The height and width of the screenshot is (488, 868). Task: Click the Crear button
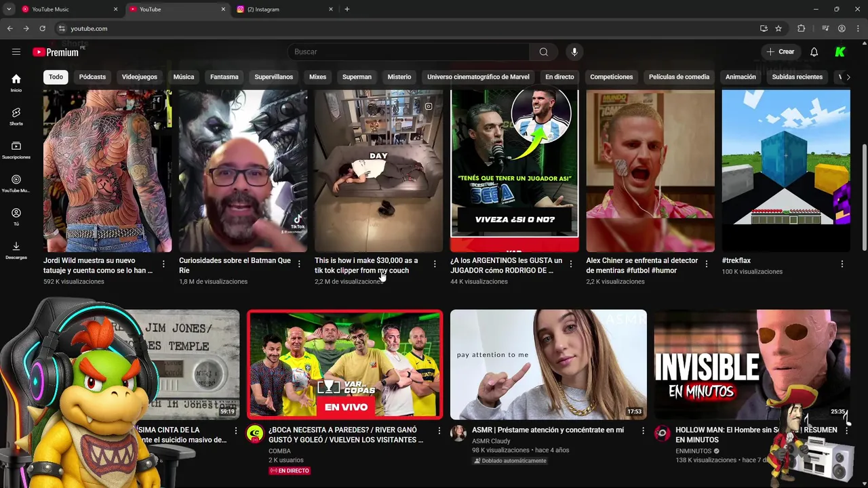coord(780,52)
